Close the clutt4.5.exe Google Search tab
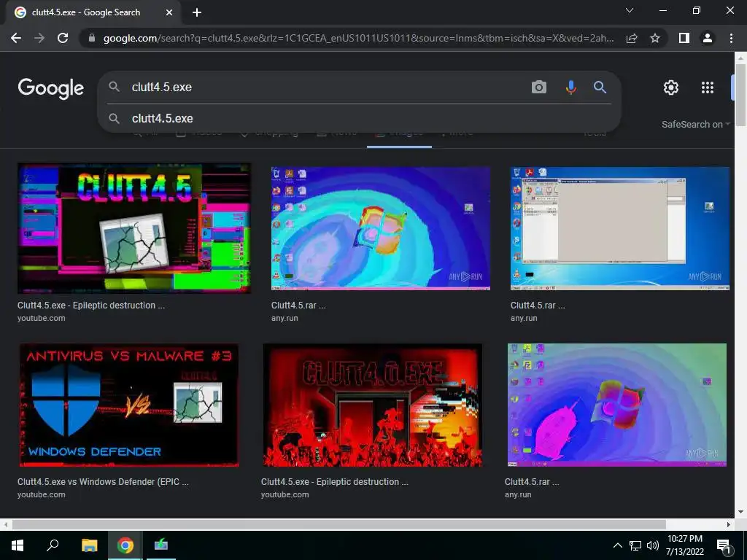This screenshot has height=560, width=747. [x=169, y=12]
